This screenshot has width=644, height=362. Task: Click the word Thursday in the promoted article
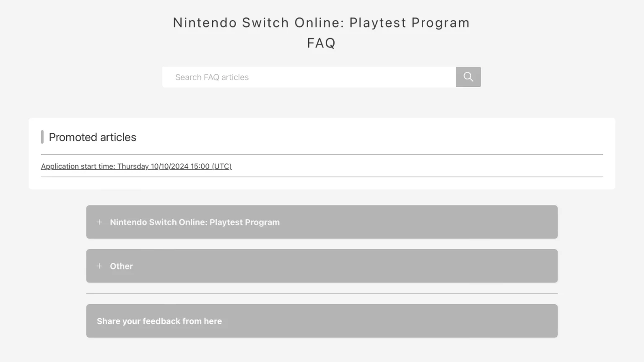click(x=133, y=166)
